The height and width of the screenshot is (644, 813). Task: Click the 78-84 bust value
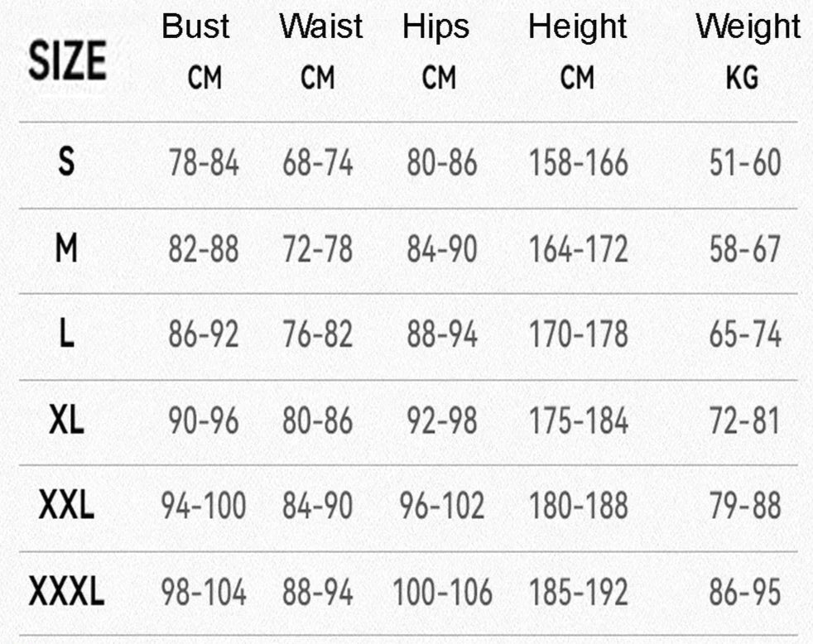pos(204,163)
